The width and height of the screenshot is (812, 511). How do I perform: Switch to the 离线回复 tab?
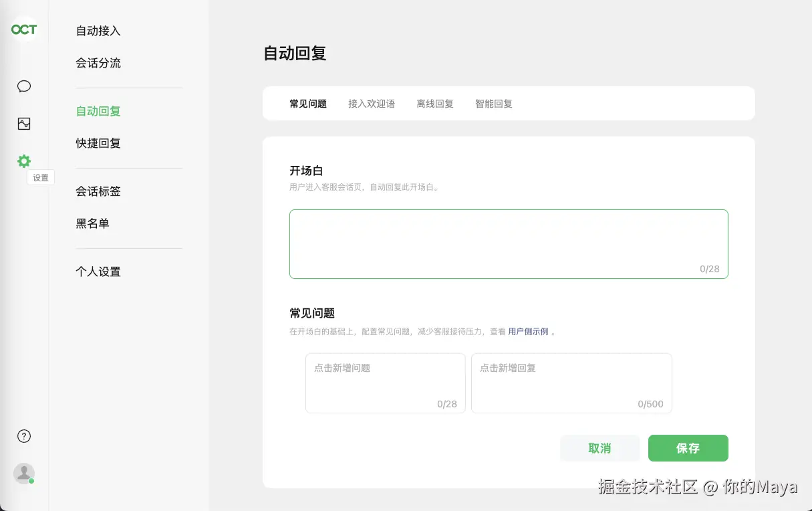(x=435, y=104)
